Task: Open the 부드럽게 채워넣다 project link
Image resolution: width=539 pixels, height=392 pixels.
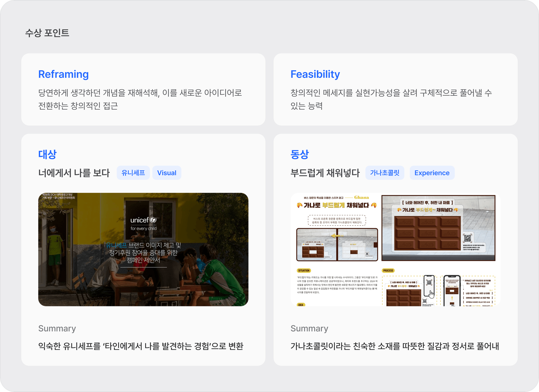Action: tap(325, 173)
